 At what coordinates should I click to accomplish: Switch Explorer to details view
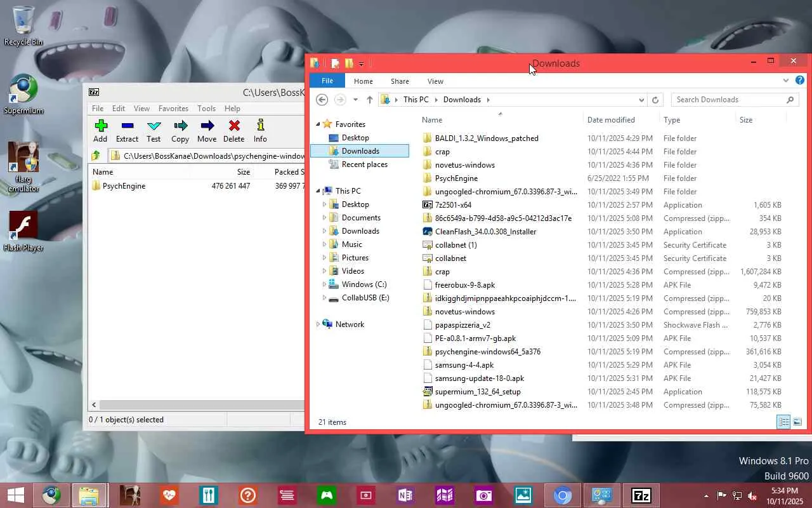(x=783, y=422)
